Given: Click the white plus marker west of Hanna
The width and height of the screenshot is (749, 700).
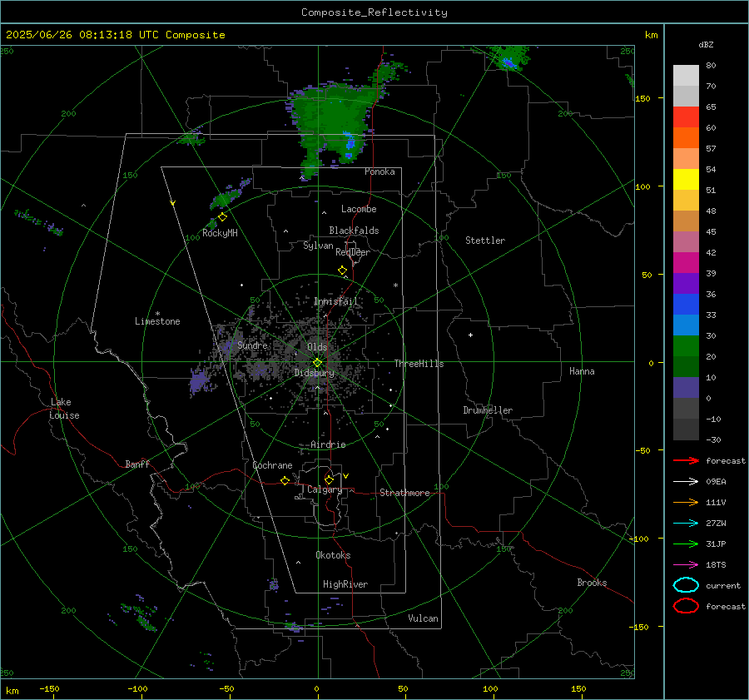Looking at the screenshot, I should 470,335.
